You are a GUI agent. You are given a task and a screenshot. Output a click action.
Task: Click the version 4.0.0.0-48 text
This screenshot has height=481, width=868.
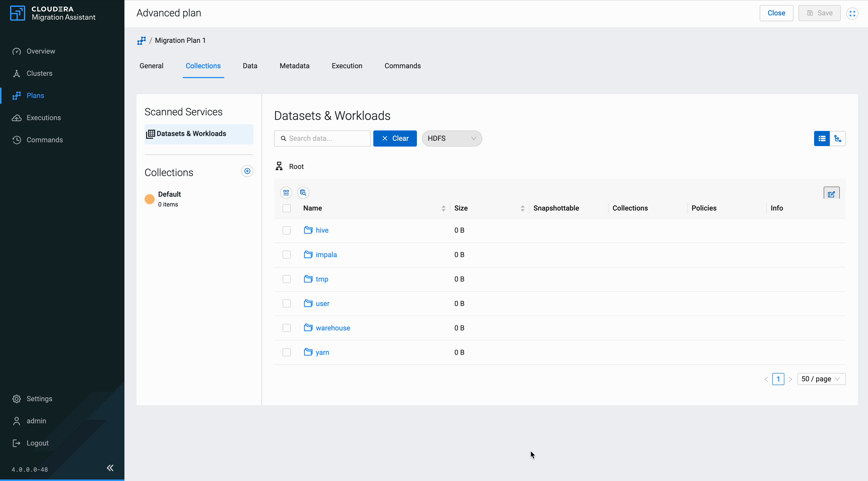coord(30,470)
